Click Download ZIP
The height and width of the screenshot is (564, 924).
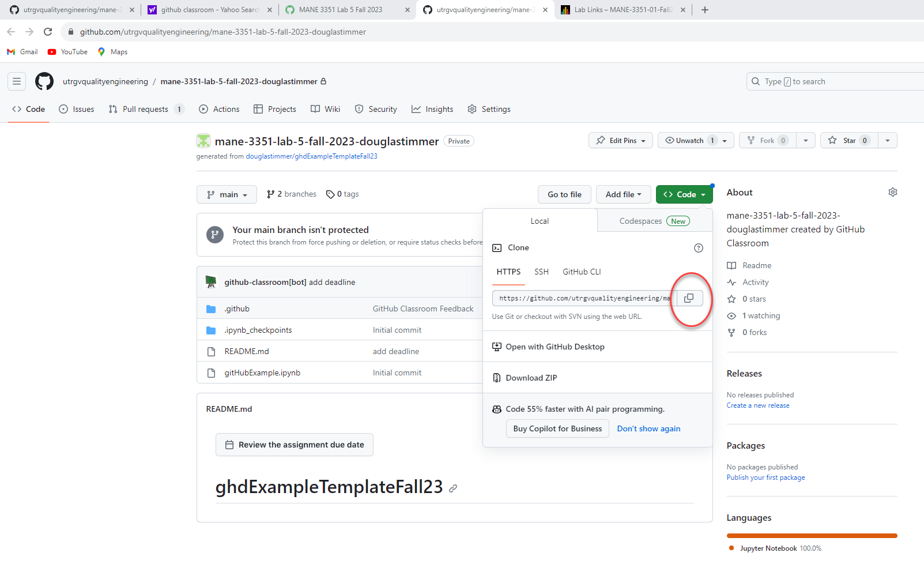click(531, 378)
